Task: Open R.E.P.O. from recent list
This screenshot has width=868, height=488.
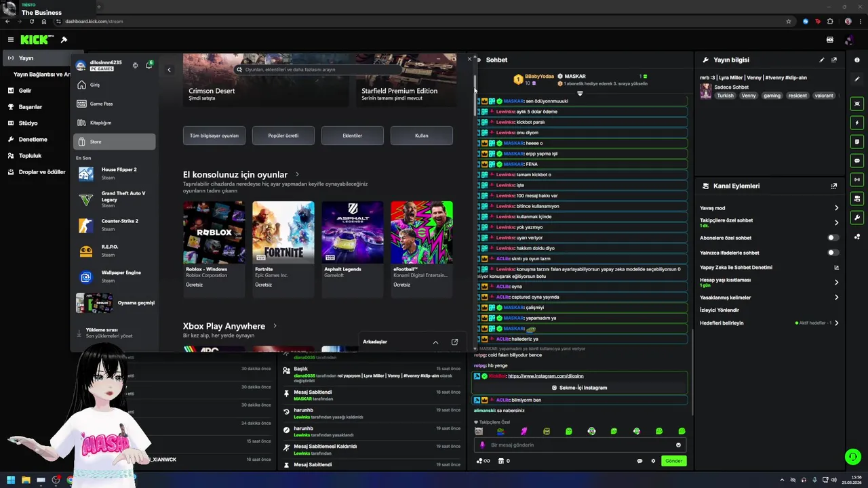Action: [114, 251]
